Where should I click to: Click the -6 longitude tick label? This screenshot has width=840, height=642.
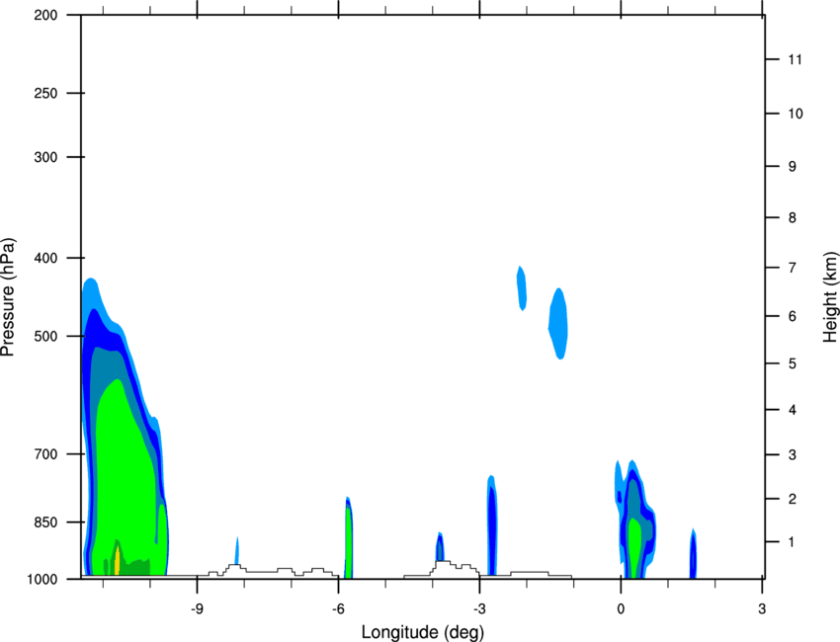338,609
